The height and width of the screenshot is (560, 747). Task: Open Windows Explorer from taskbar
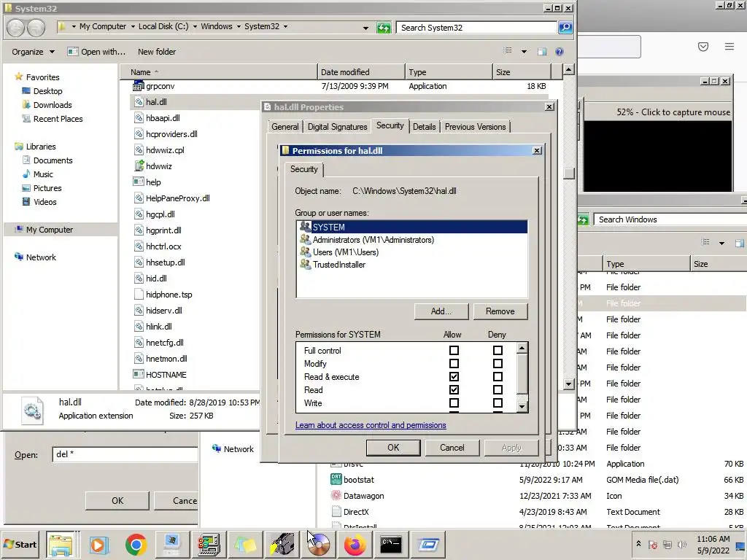coord(61,545)
